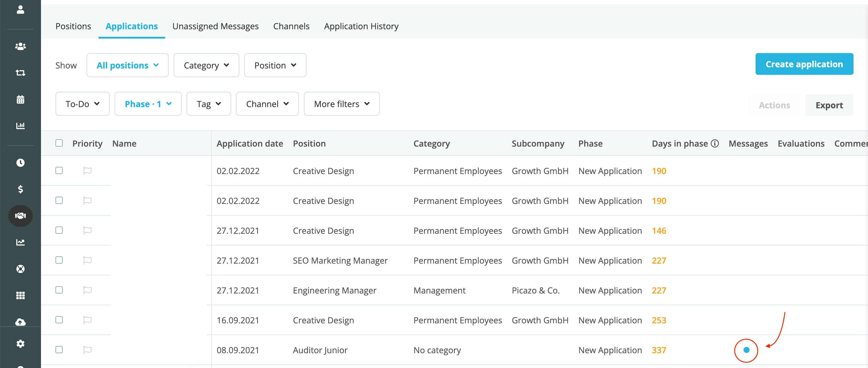The image size is (868, 368).
Task: Check the first 02.02.2022 Creative Design row
Action: click(59, 170)
